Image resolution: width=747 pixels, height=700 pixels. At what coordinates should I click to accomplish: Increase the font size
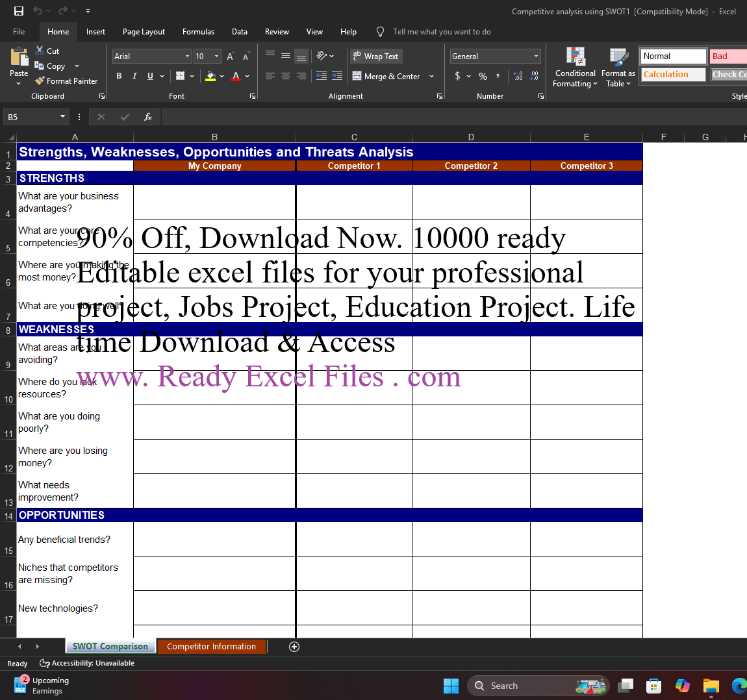point(231,56)
